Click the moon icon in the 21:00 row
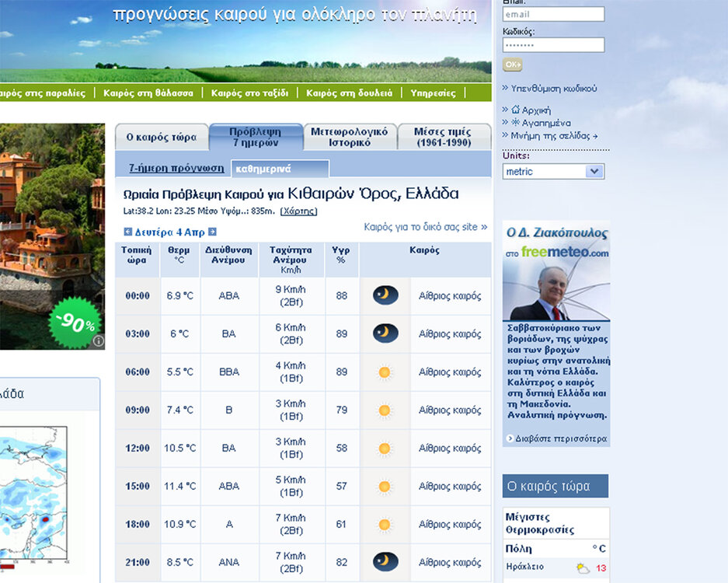This screenshot has height=583, width=728. 385,562
